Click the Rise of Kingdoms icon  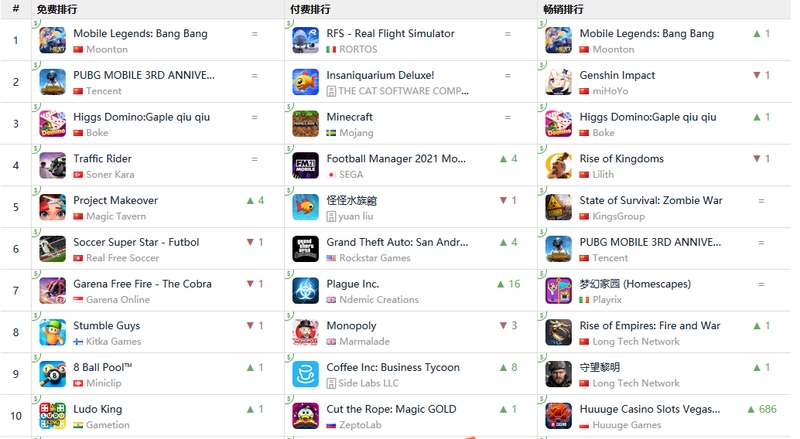(x=558, y=166)
